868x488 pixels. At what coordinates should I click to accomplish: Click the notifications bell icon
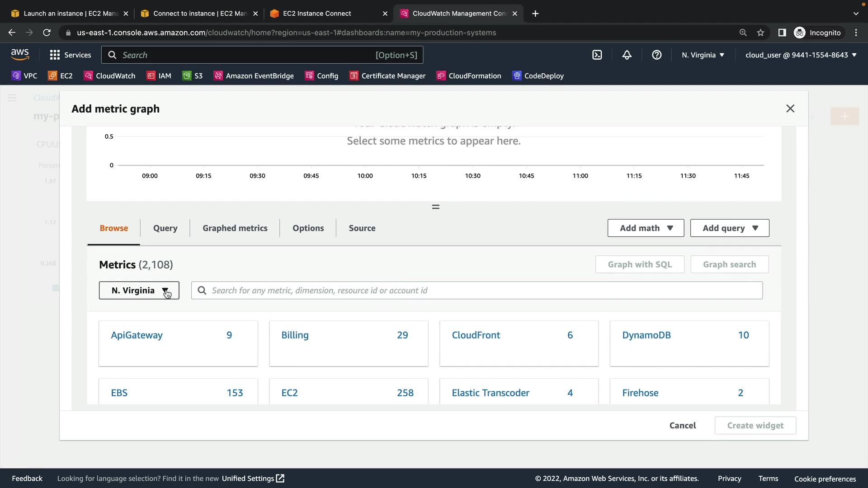(627, 55)
